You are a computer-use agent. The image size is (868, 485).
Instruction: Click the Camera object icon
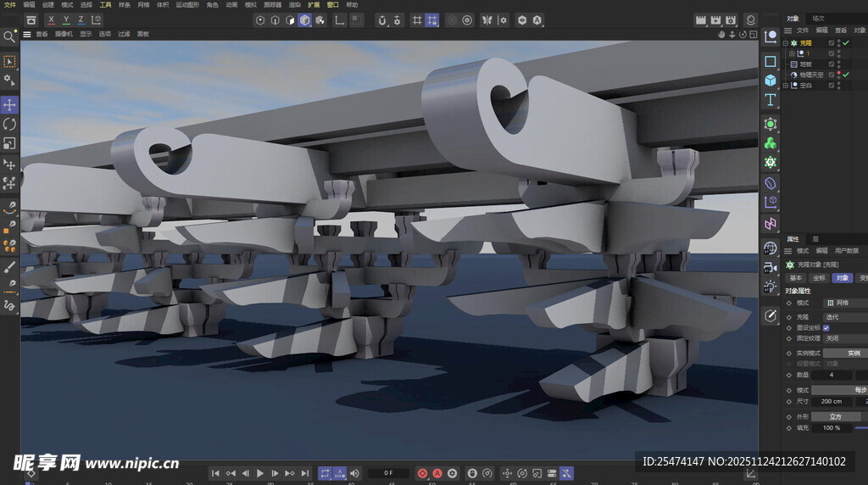coord(770,268)
